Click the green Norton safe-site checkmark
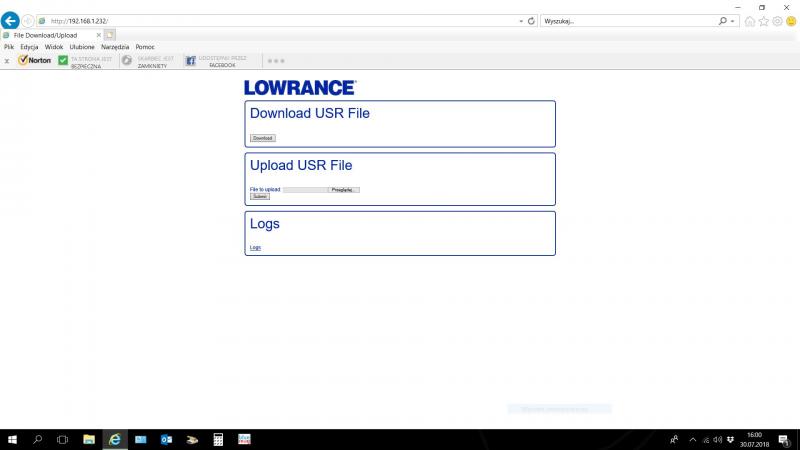 [63, 60]
